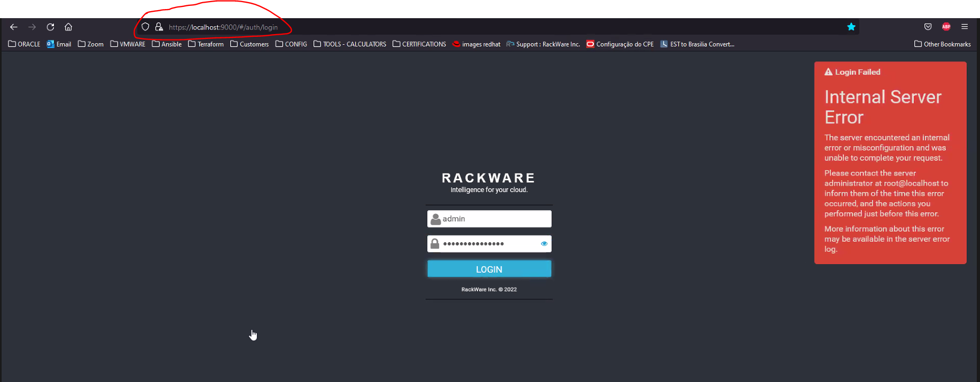Screen dimensions: 980x382
Task: Toggle password visibility eye icon
Action: coord(544,244)
